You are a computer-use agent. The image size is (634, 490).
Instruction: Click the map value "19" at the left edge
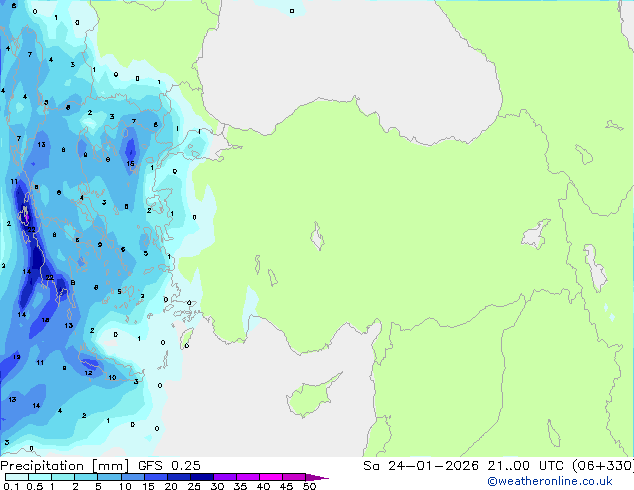click(16, 357)
